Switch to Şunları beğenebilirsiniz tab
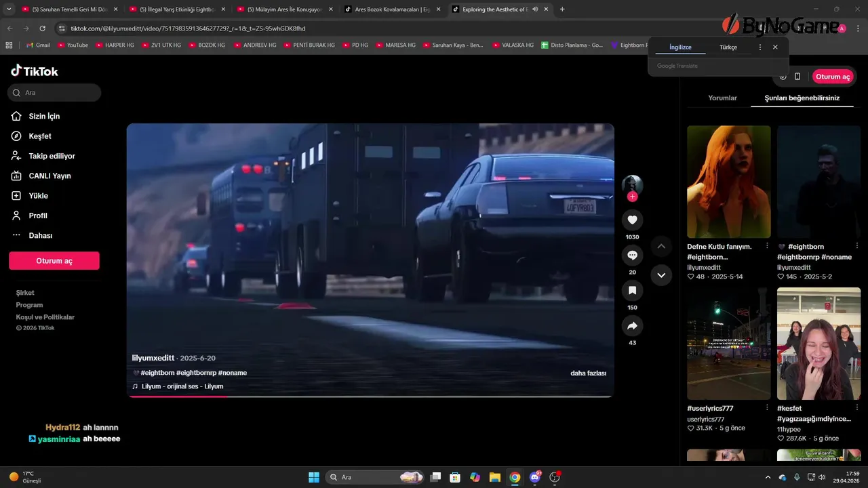The height and width of the screenshot is (488, 868). (802, 98)
